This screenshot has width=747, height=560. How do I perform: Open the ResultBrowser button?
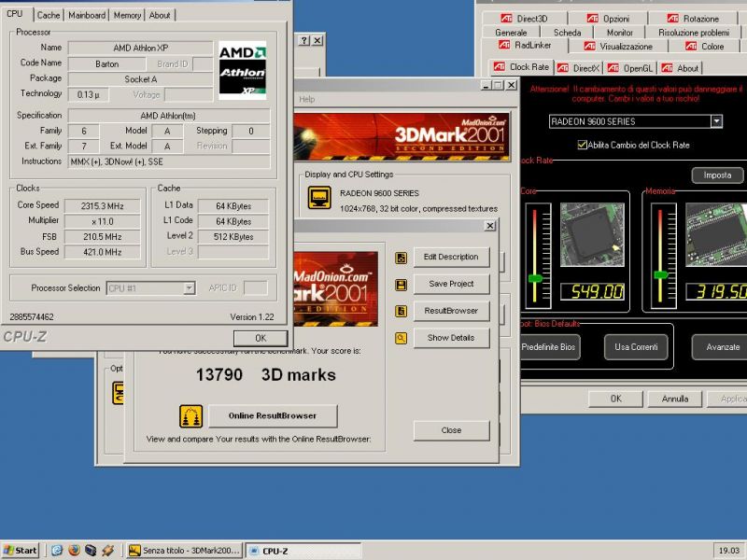coord(451,311)
